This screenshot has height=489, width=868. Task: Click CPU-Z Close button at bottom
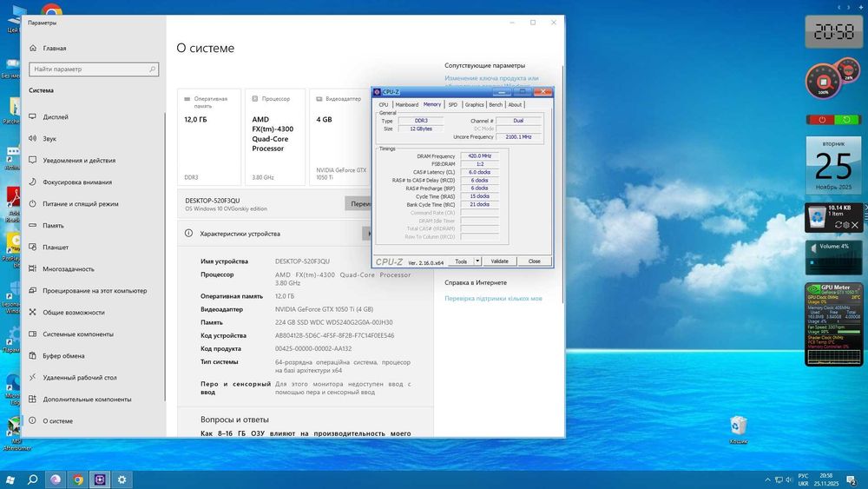pyautogui.click(x=534, y=261)
